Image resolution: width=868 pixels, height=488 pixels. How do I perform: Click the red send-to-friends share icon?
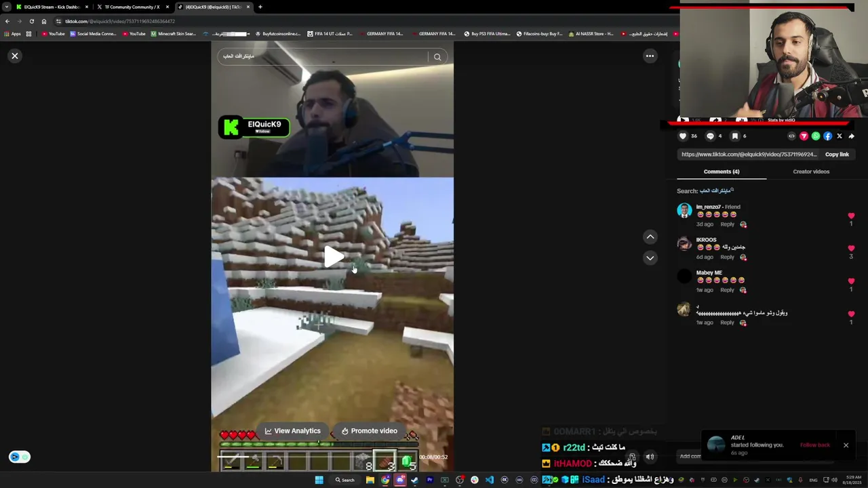point(804,136)
